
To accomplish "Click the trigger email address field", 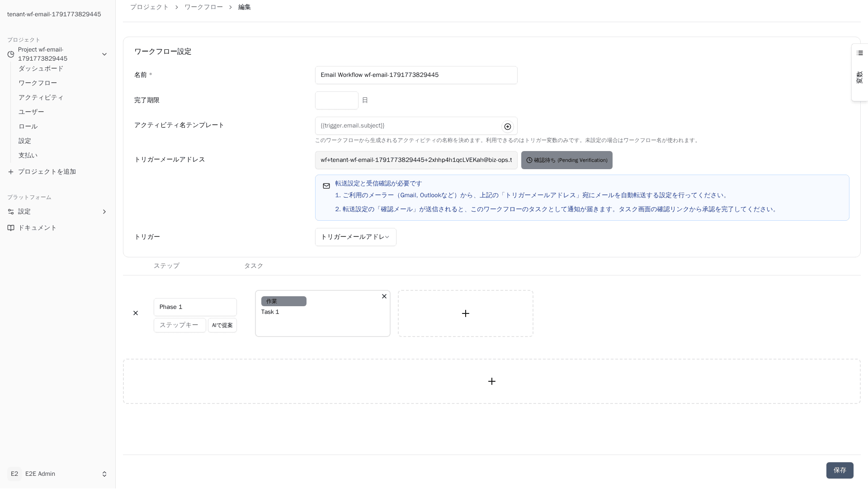I will click(416, 160).
